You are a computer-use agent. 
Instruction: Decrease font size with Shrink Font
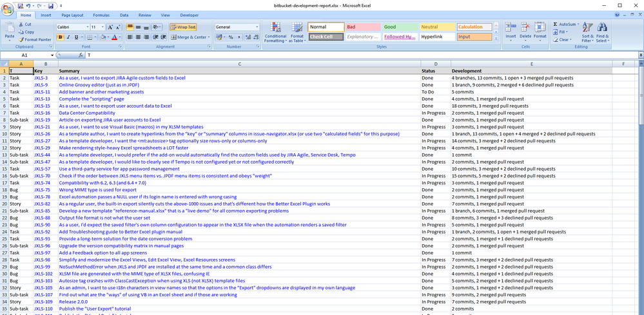118,27
